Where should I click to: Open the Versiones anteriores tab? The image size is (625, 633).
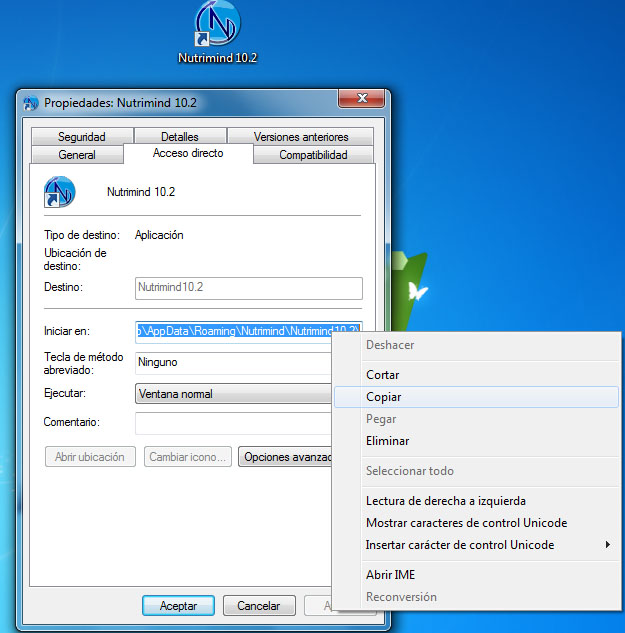301,136
